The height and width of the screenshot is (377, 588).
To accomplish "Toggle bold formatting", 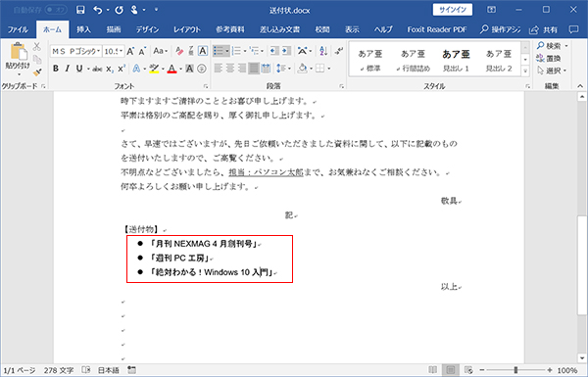I will (56, 69).
